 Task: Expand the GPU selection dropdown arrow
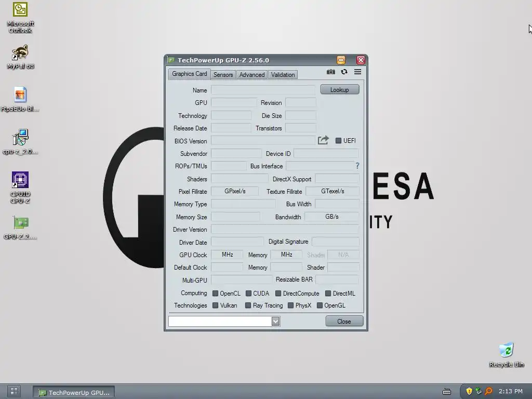[275, 321]
